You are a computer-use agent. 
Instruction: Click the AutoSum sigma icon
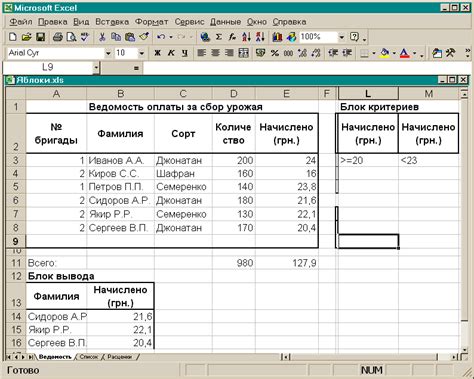(219, 37)
